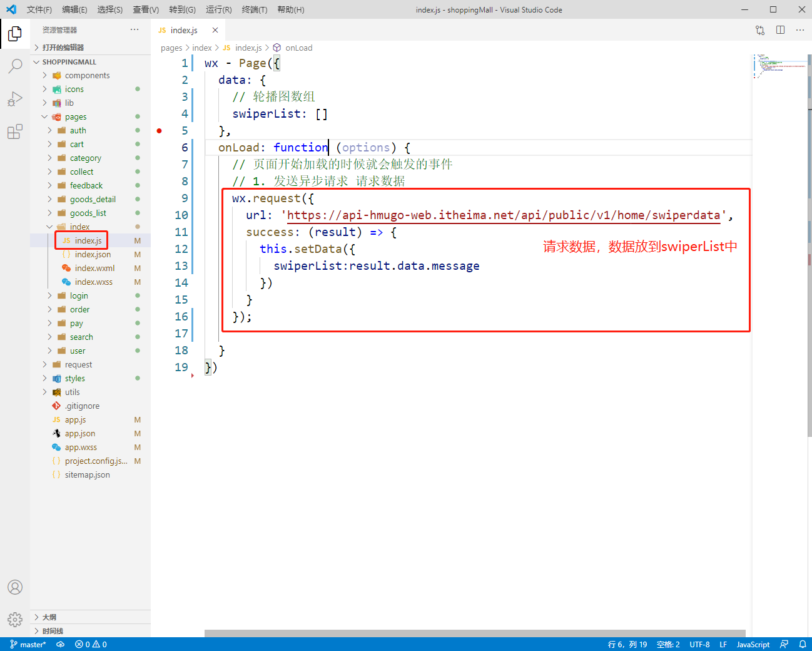Open the Accounts menu icon
The width and height of the screenshot is (812, 651).
click(x=15, y=587)
